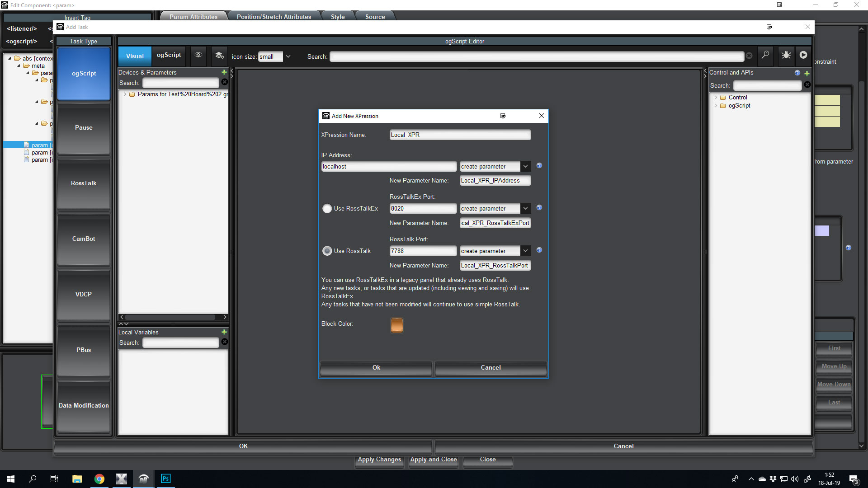Click the debug bug icon in editor toolbar
This screenshot has height=488, width=868.
[786, 55]
